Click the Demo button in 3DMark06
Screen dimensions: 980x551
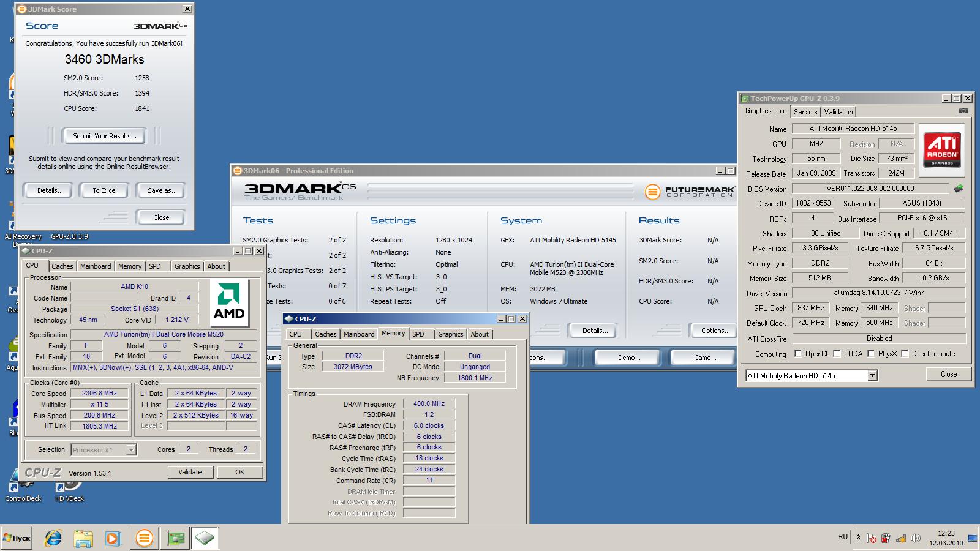[629, 358]
